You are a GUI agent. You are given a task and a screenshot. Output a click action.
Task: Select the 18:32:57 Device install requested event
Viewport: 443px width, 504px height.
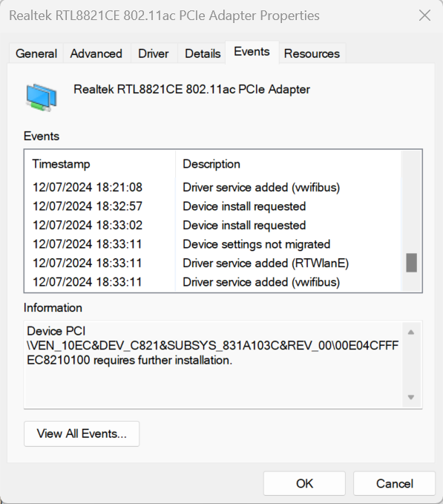(x=213, y=206)
